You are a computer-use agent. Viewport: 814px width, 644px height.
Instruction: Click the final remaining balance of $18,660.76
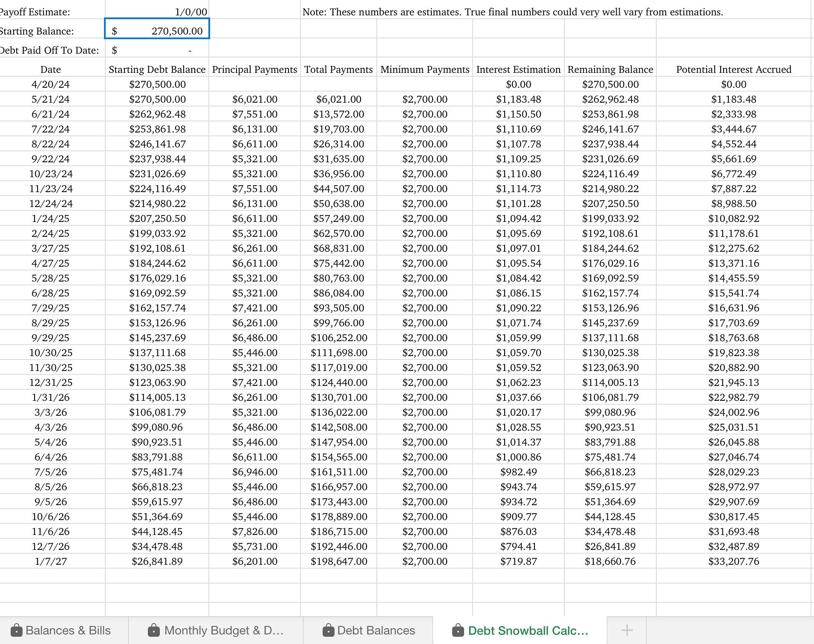[x=610, y=561]
